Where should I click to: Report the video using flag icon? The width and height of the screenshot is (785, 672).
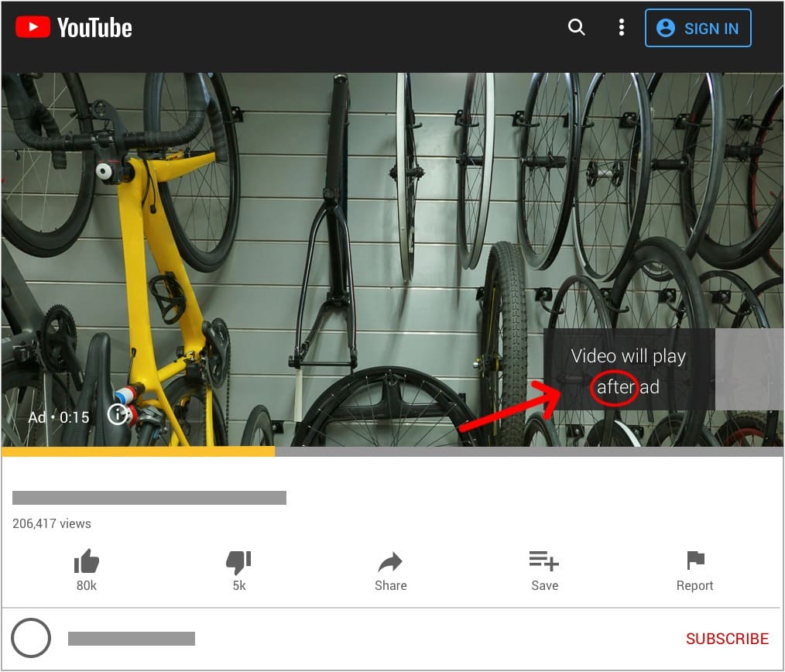(694, 561)
